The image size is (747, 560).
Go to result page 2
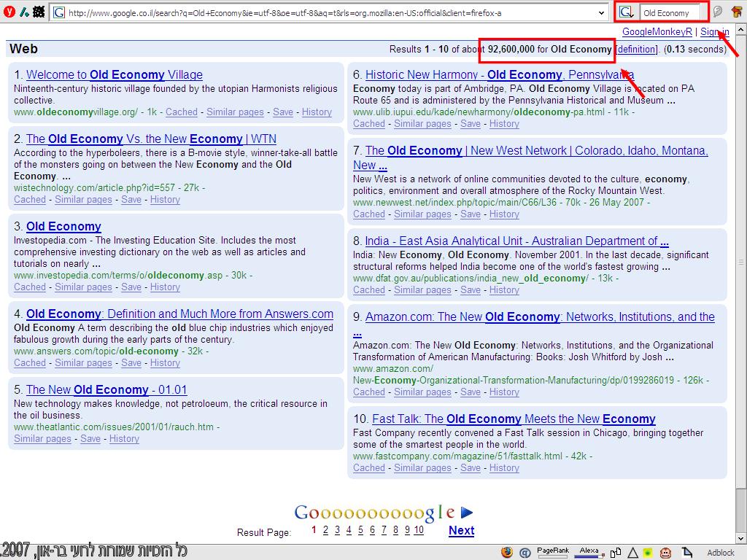(325, 530)
